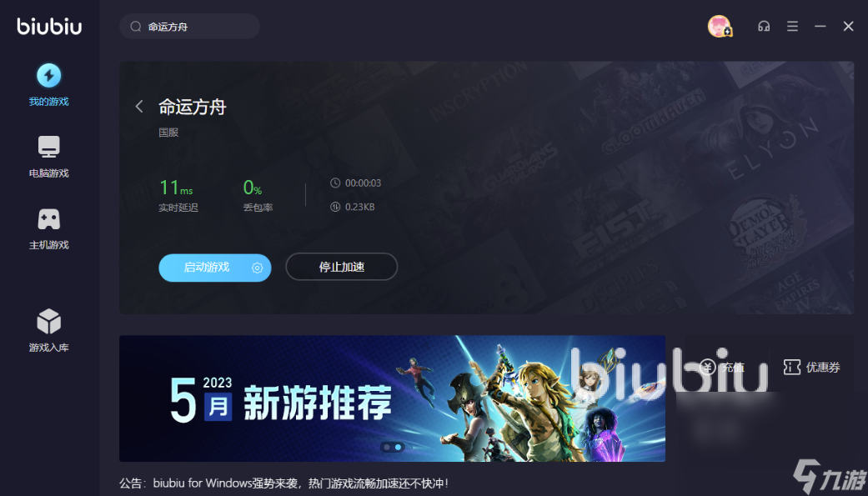Screen dimensions: 868x496
Task: Open Game Library (游戏入库) cube icon
Action: click(x=48, y=322)
